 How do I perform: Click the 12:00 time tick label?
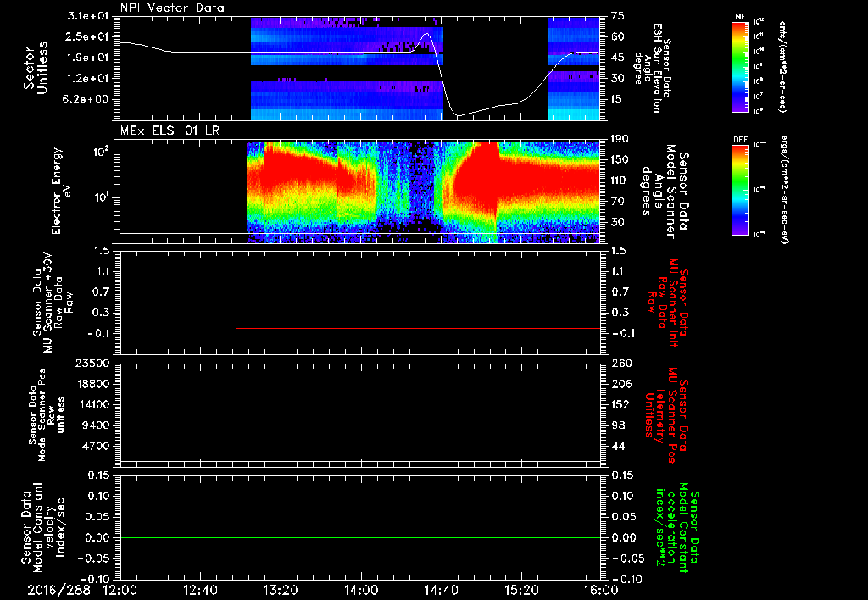(120, 590)
